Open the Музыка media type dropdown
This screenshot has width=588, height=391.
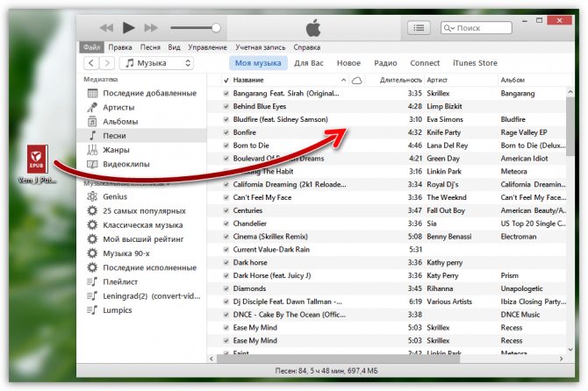tap(156, 63)
